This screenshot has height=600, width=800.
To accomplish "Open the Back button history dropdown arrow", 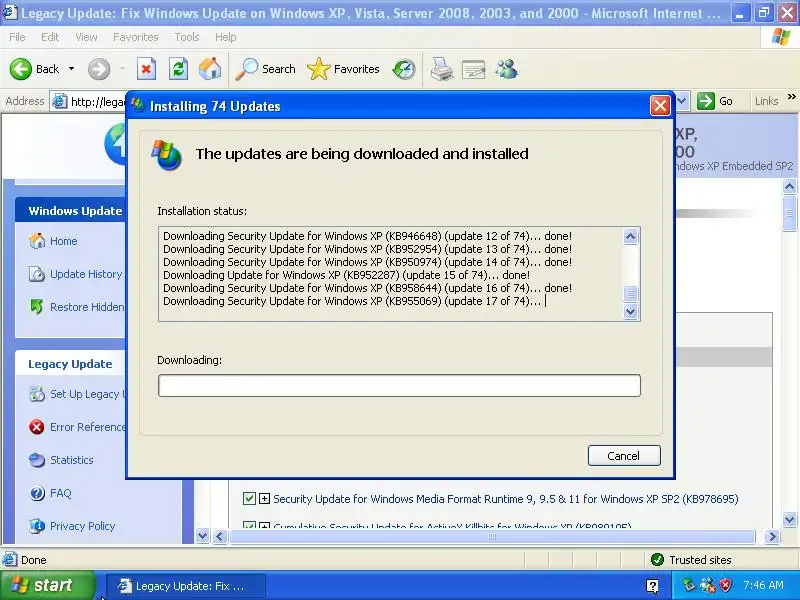I will pyautogui.click(x=71, y=69).
